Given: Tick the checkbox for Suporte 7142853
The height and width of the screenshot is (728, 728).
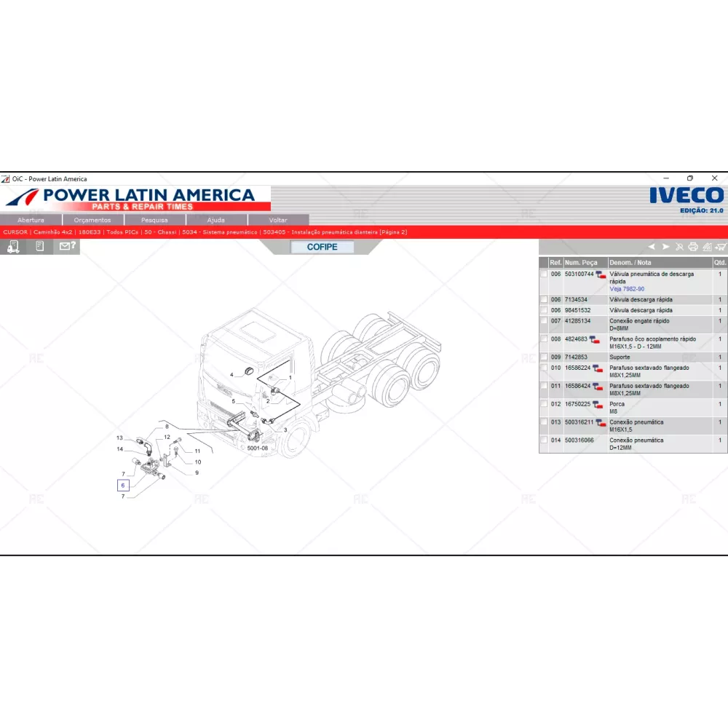Looking at the screenshot, I should click(544, 357).
